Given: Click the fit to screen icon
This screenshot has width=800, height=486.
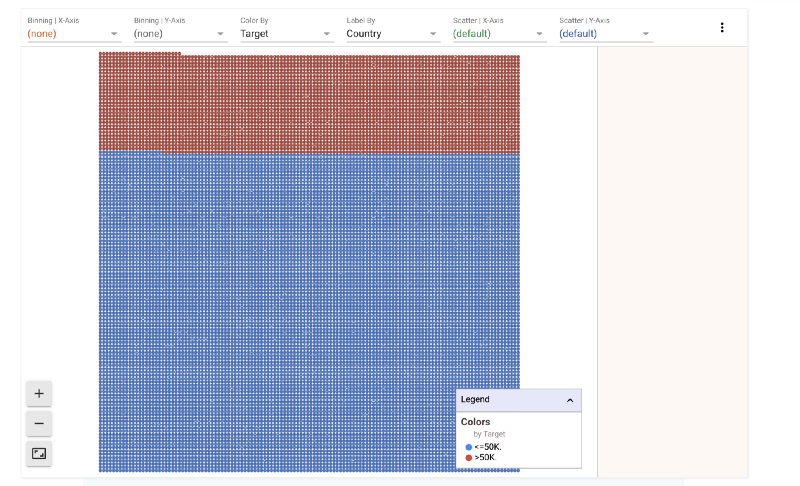Looking at the screenshot, I should [39, 453].
